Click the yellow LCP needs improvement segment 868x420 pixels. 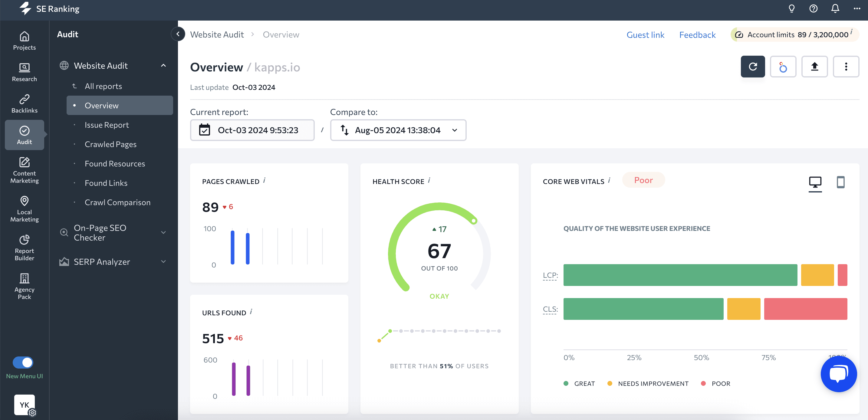(x=817, y=275)
